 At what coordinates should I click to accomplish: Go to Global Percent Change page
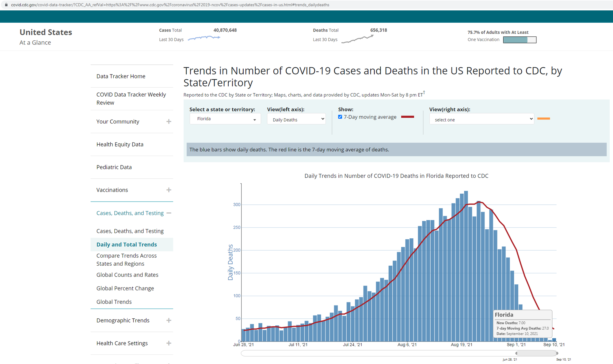tap(125, 288)
